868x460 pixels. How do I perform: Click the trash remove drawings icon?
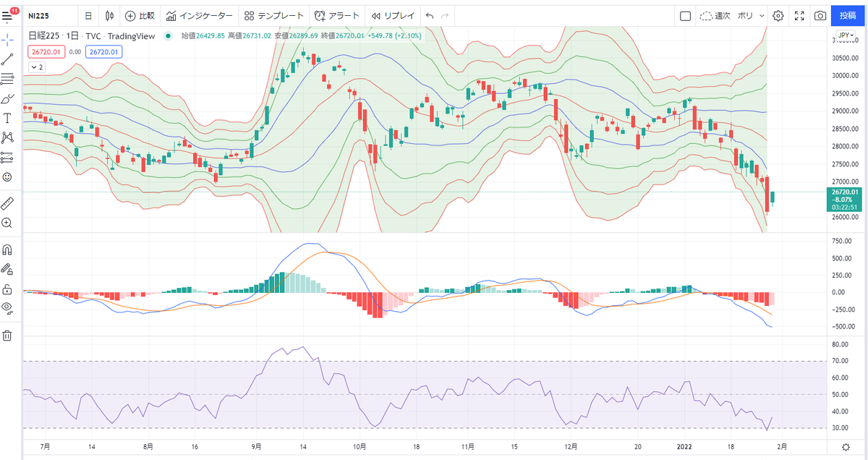(x=7, y=335)
